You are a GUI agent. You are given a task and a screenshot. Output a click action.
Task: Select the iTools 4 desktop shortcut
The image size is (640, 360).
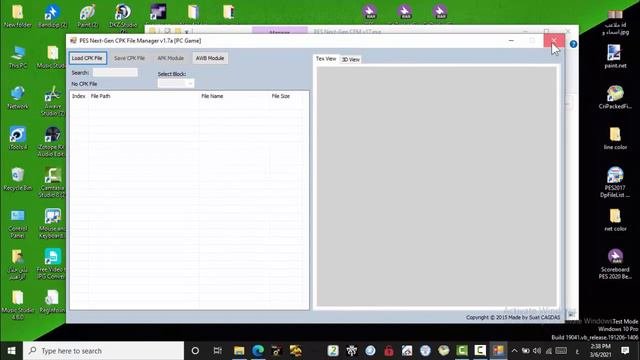click(18, 139)
